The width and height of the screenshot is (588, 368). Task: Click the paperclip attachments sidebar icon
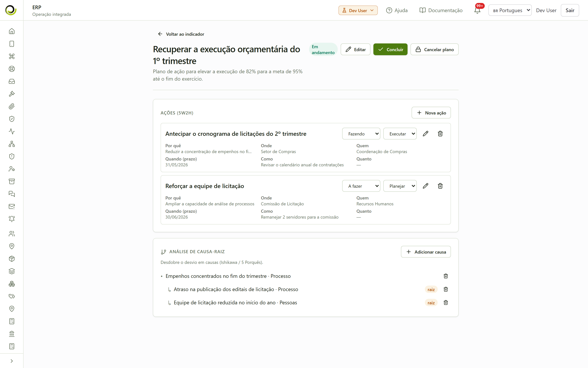(12, 106)
